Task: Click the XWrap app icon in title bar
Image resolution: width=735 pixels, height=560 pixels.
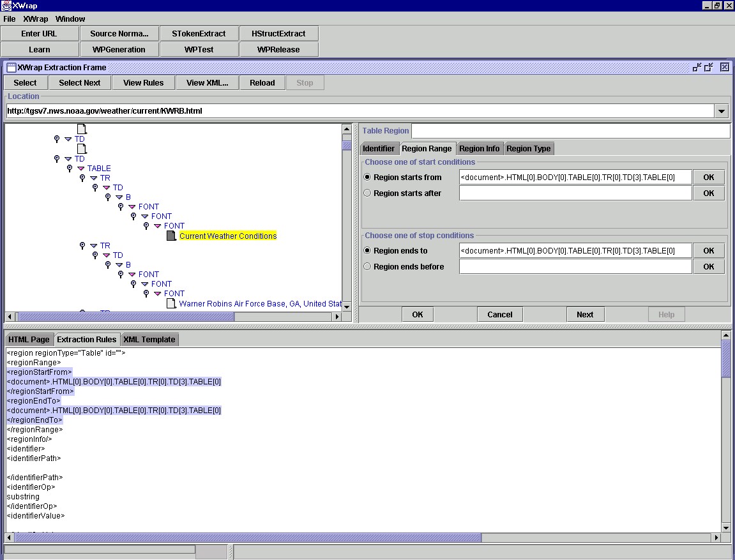Action: [x=6, y=6]
